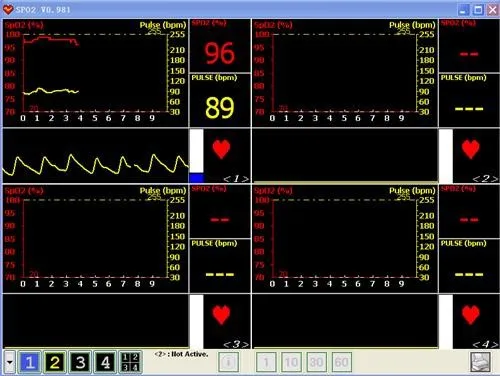
Task: Click the '<2>' channel label
Action: click(x=485, y=179)
